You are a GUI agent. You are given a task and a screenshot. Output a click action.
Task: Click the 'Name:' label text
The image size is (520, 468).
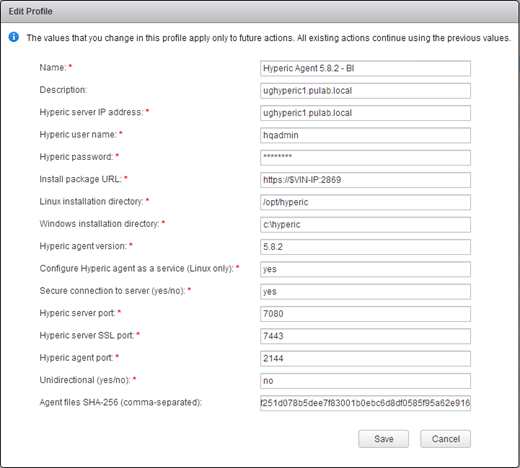coord(53,68)
